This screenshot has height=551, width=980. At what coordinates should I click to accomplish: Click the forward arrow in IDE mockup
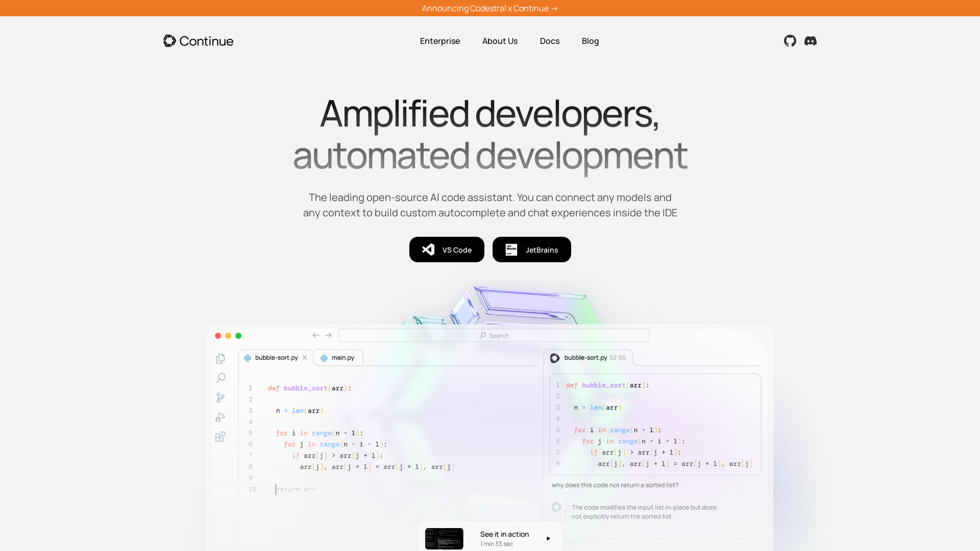point(328,335)
